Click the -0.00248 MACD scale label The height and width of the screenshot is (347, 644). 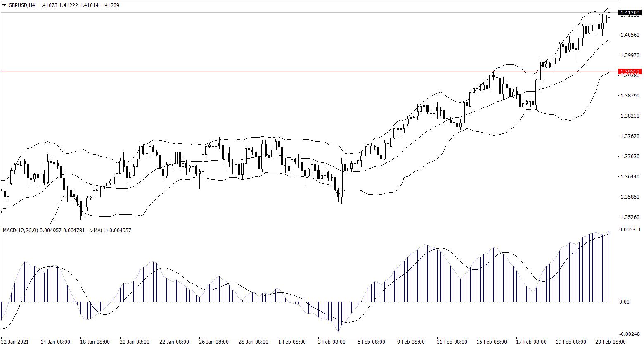point(630,334)
